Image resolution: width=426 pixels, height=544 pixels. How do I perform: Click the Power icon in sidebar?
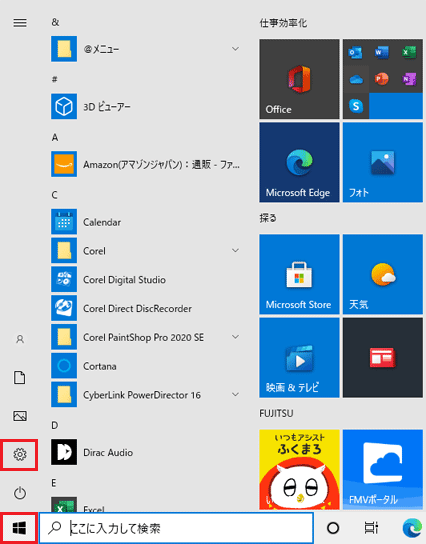pos(20,493)
